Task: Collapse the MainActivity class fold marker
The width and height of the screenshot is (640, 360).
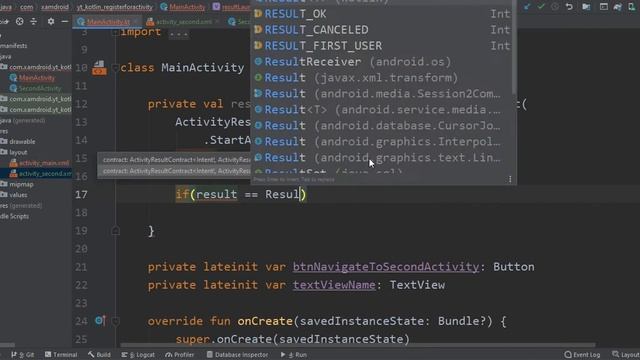Action: [x=116, y=68]
